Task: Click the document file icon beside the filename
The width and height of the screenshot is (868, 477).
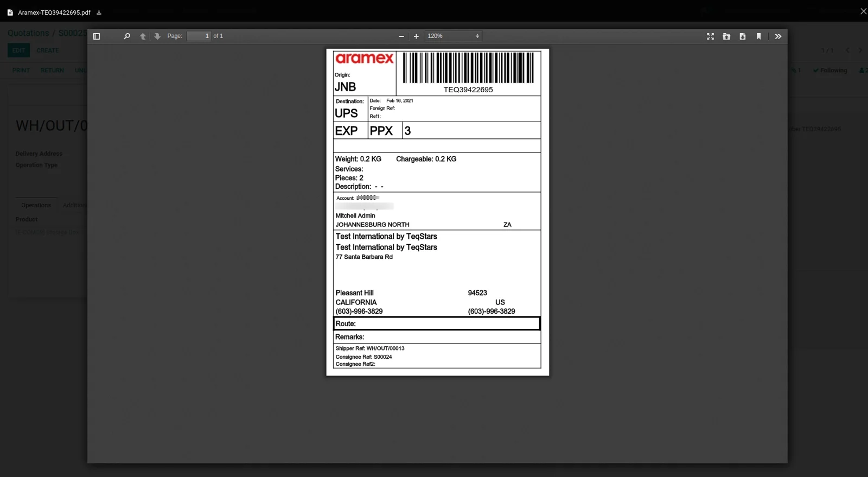Action: point(10,12)
